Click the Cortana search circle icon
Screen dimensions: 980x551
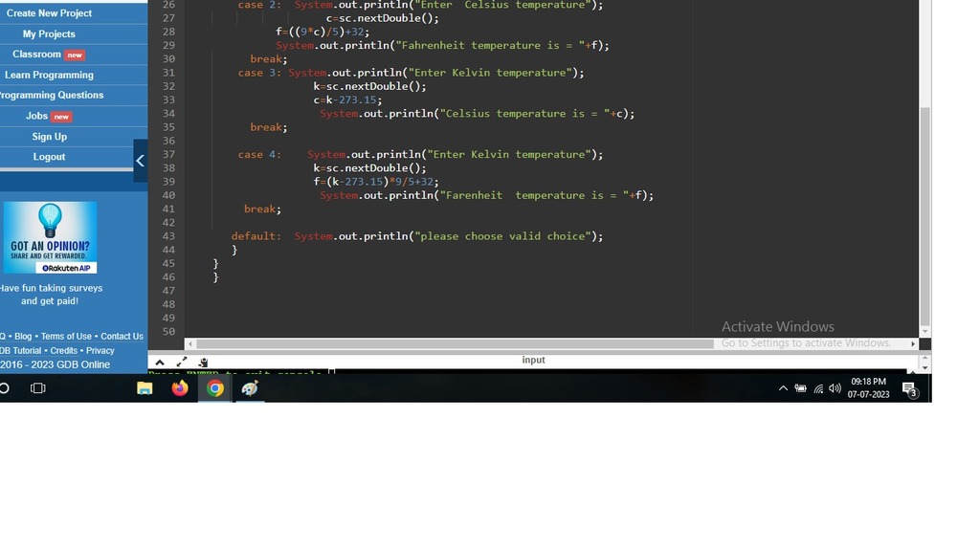[x=4, y=388]
